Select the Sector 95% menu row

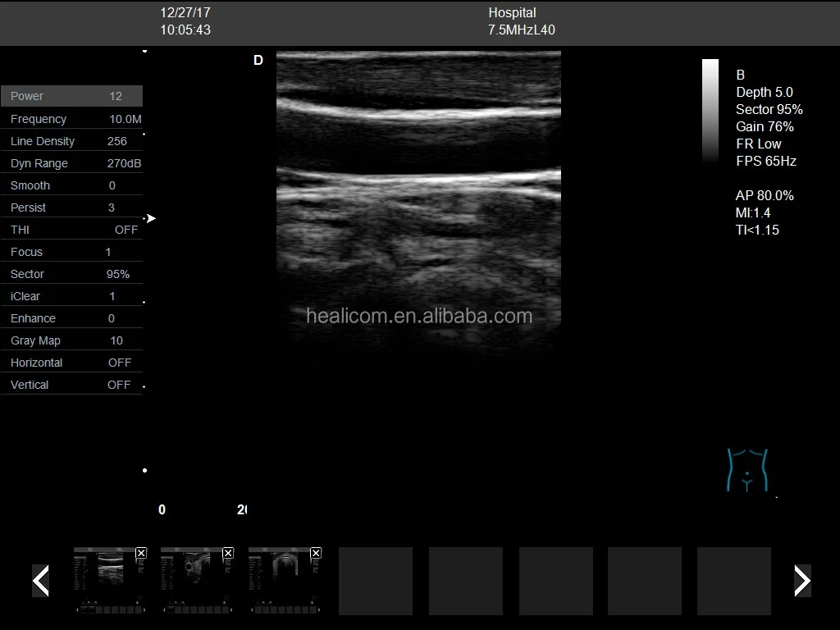click(x=72, y=274)
